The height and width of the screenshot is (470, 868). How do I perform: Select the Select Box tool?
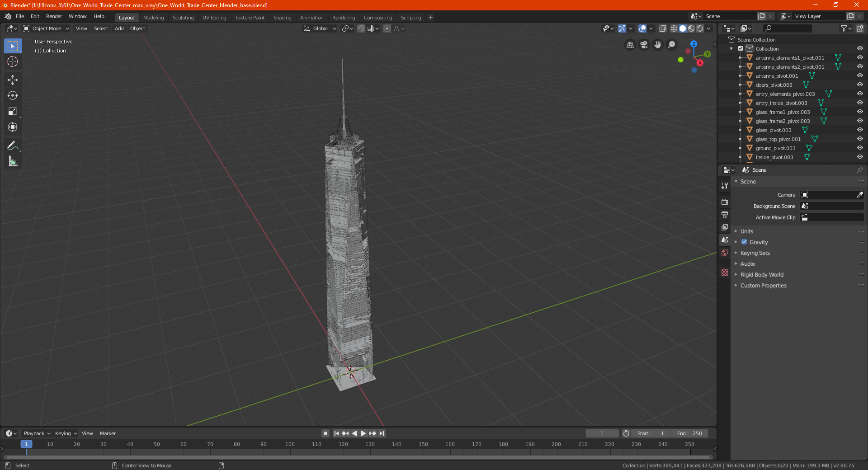coord(13,46)
